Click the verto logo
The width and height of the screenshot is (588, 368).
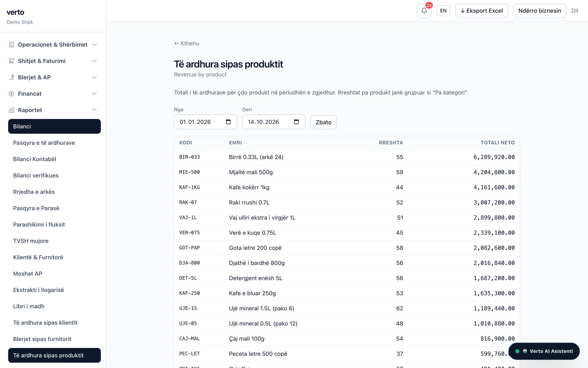pyautogui.click(x=15, y=12)
